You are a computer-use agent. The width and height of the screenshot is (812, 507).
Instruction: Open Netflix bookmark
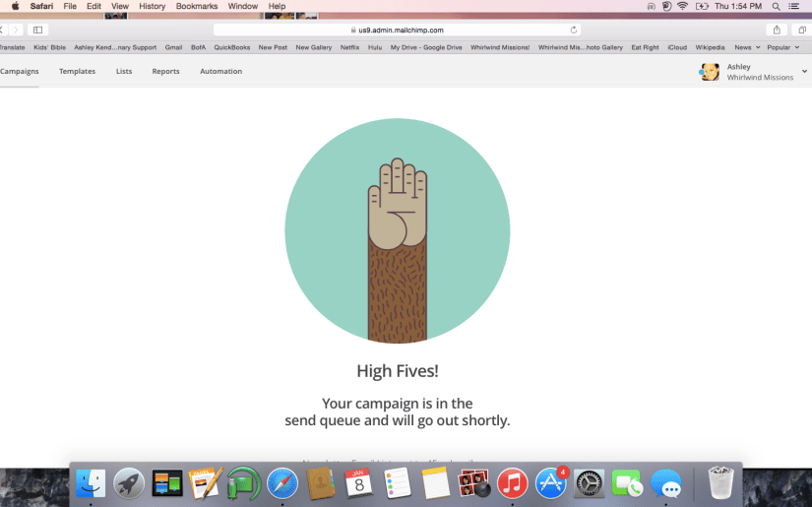coord(349,47)
